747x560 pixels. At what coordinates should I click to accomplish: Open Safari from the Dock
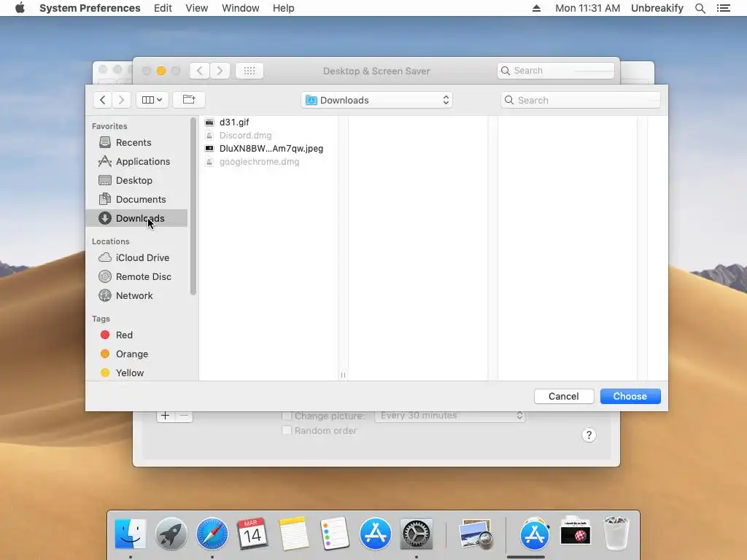212,534
